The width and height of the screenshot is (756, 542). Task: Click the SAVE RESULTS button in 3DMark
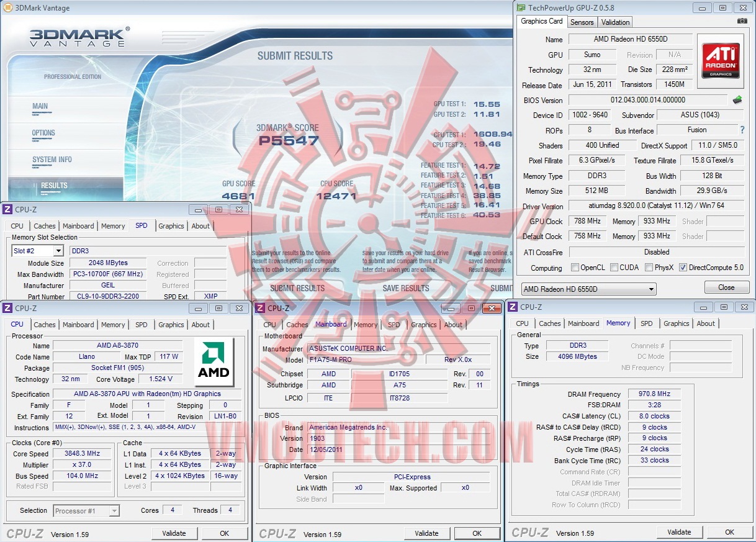click(406, 288)
